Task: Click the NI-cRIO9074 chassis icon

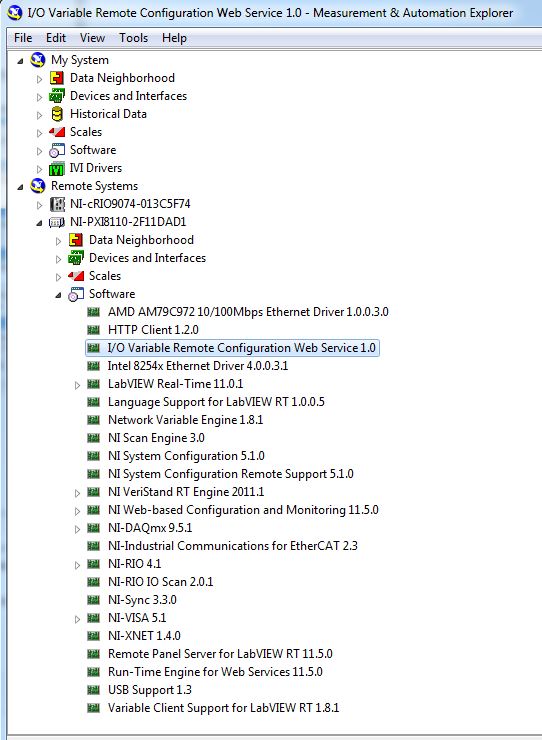Action: tap(57, 204)
